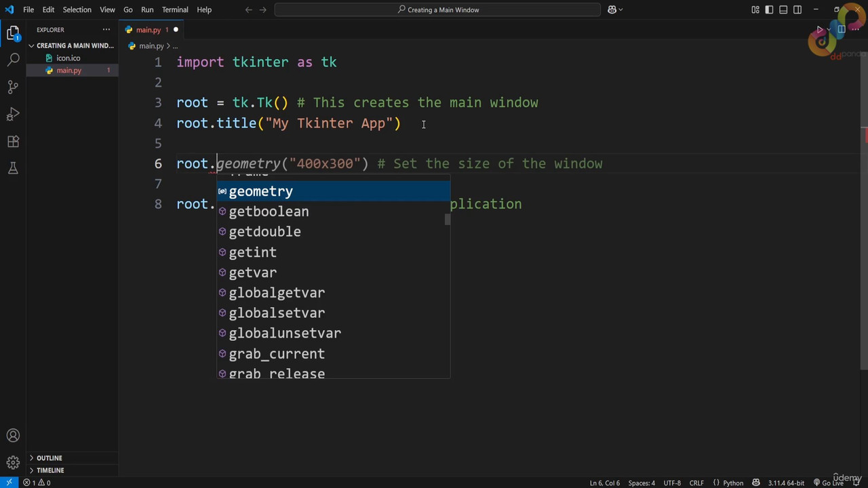Screen dimensions: 868x488
Task: Toggle the primary side bar
Action: click(769, 9)
